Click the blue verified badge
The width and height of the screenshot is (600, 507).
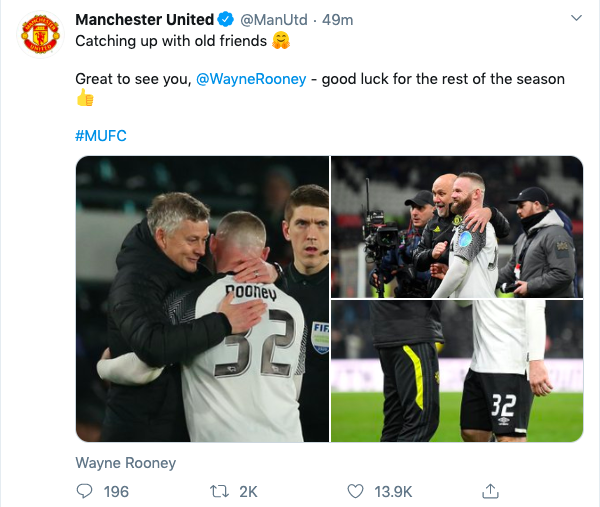click(227, 20)
